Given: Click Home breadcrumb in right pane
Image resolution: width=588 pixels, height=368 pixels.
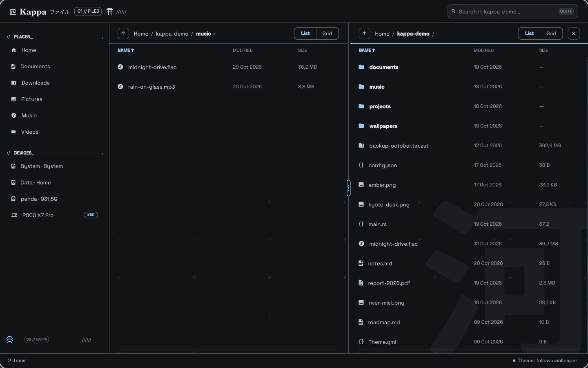Looking at the screenshot, I should click(x=382, y=34).
